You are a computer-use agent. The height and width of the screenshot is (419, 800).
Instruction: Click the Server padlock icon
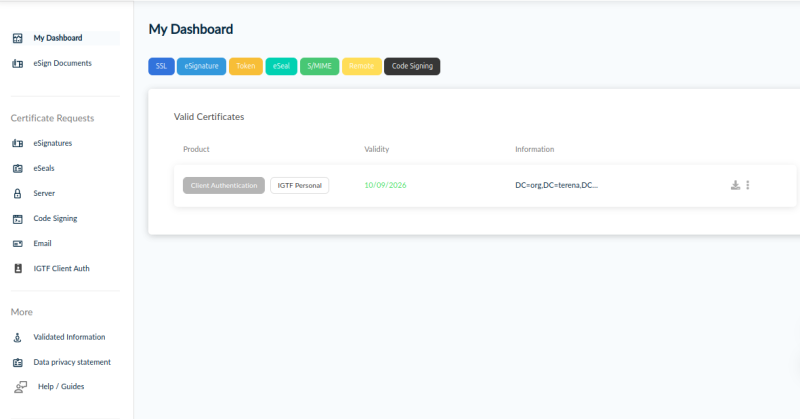pyautogui.click(x=17, y=193)
